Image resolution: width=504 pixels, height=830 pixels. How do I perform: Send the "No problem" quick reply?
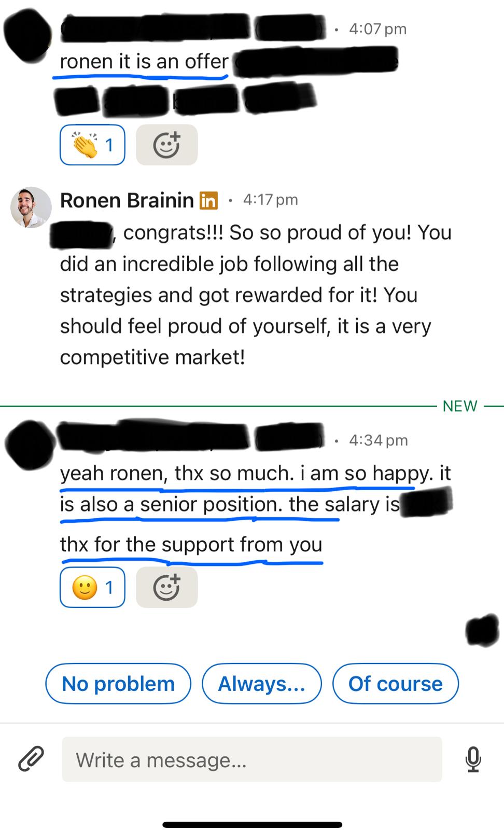click(118, 684)
